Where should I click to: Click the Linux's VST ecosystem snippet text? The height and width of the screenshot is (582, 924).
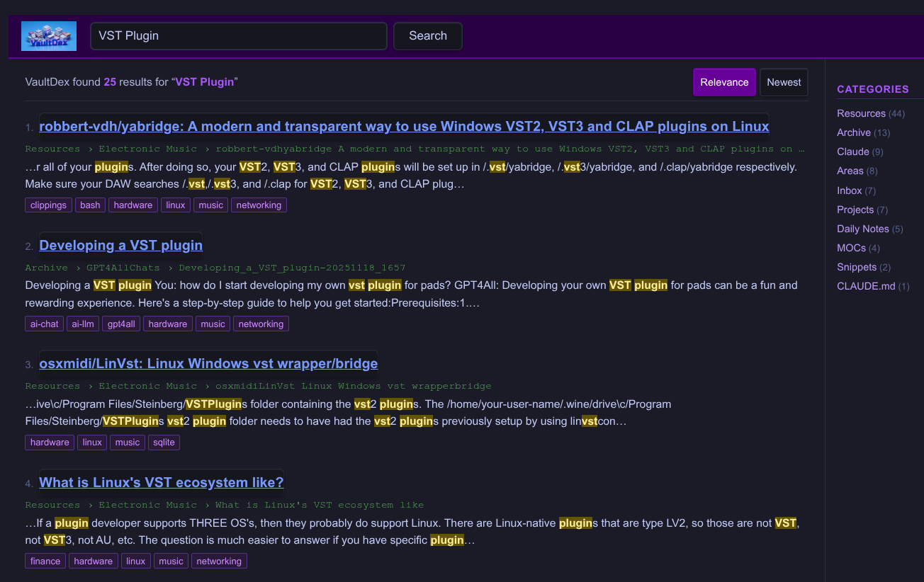[412, 532]
